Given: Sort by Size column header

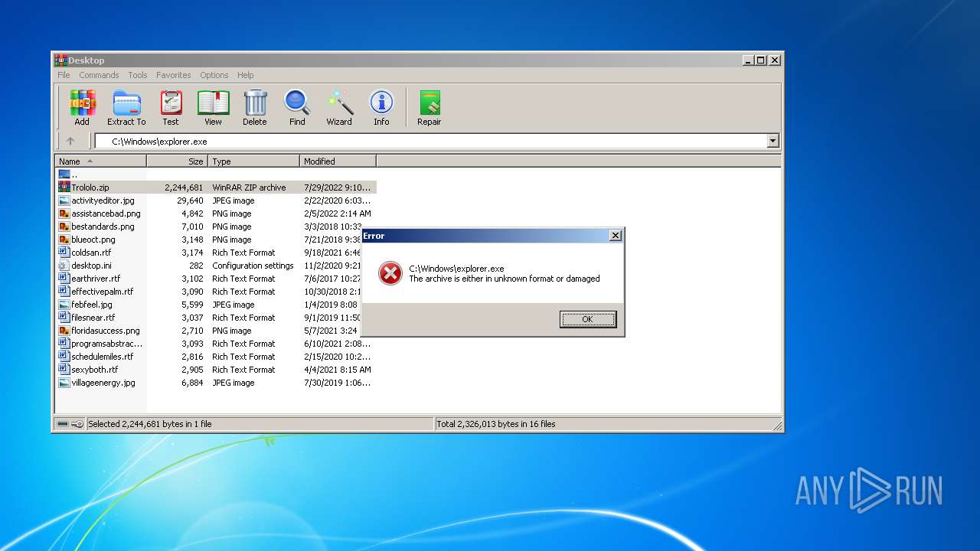Looking at the screenshot, I should click(178, 161).
